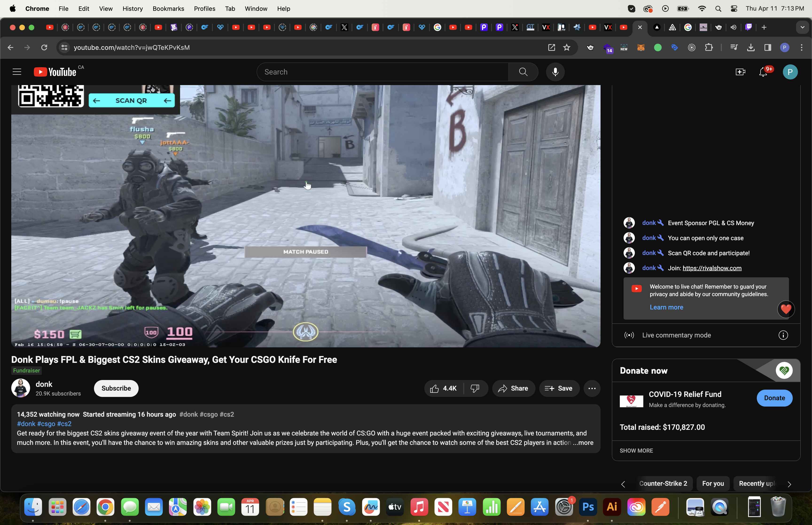Open a new Chrome tab

click(764, 27)
